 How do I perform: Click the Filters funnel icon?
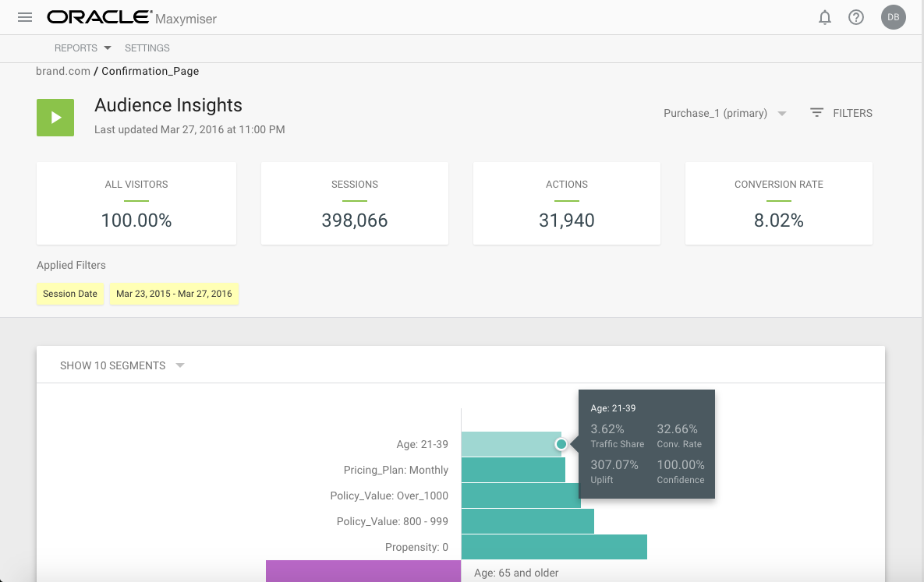click(816, 112)
